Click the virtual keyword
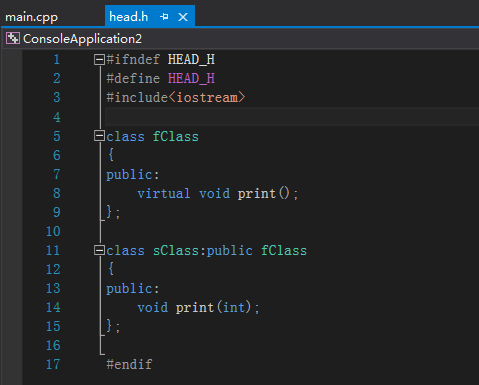 click(164, 194)
